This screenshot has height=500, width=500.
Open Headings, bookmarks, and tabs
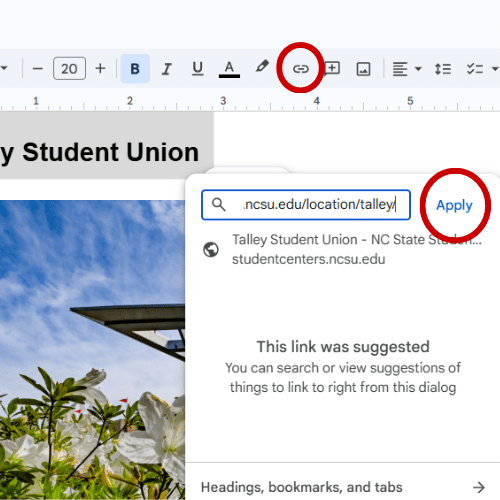point(343,487)
